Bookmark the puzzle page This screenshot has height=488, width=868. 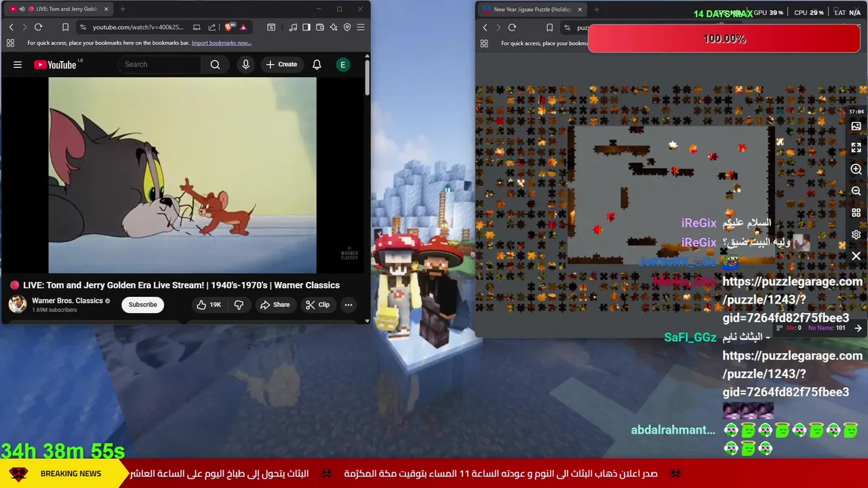pyautogui.click(x=549, y=27)
